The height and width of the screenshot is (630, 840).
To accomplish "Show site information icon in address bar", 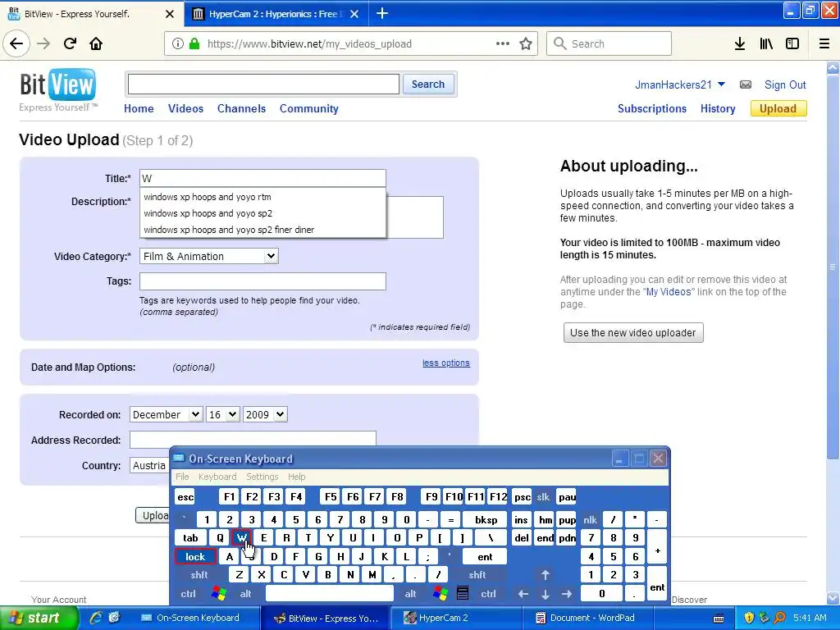I will [178, 43].
